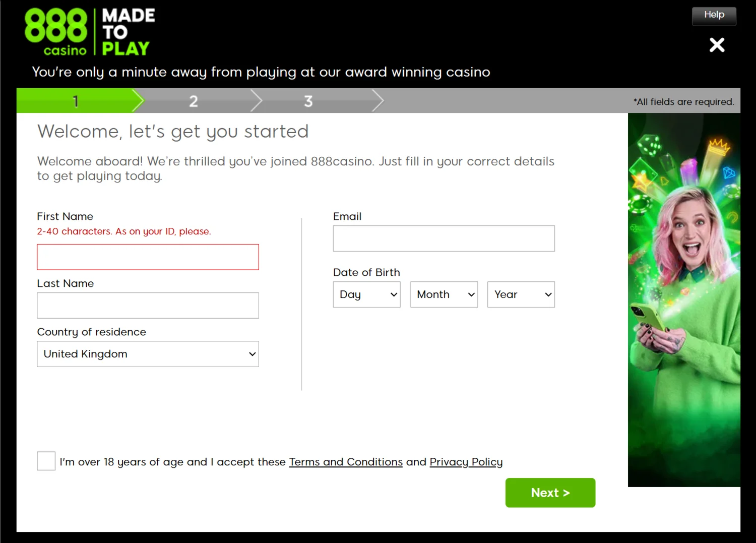This screenshot has width=756, height=543.
Task: Click the 'All fields are required' note
Action: pyautogui.click(x=683, y=102)
